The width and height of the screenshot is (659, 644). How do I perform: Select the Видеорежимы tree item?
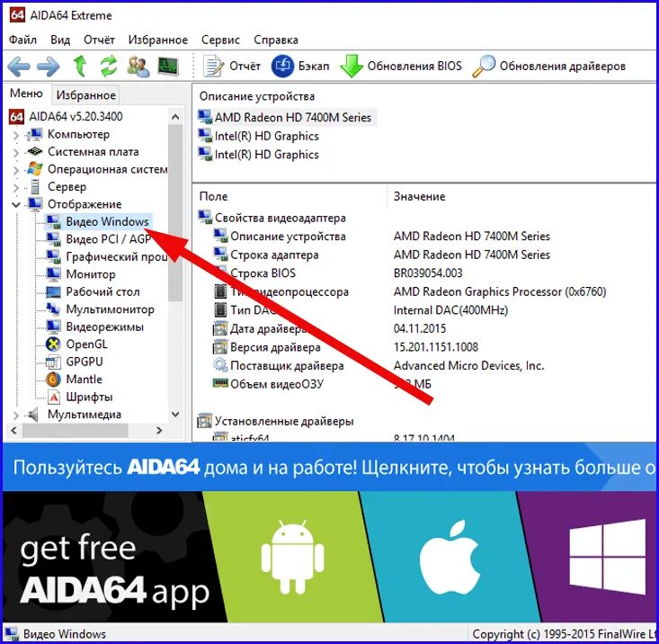[x=94, y=326]
